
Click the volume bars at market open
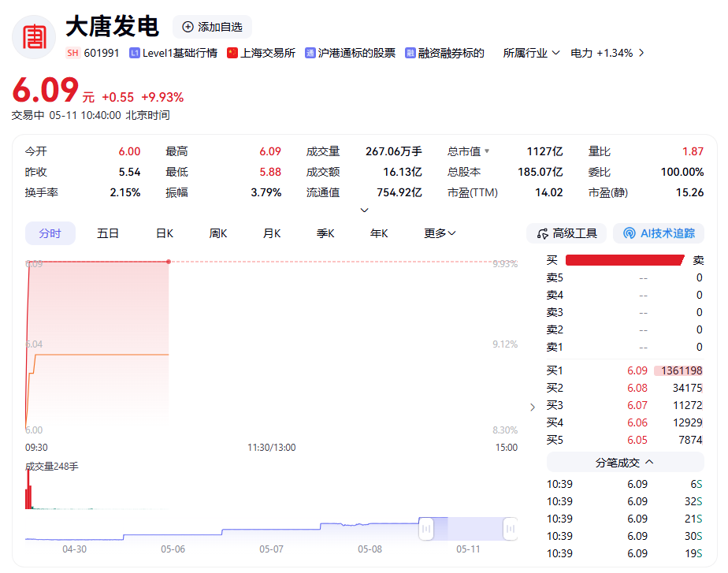(x=28, y=489)
